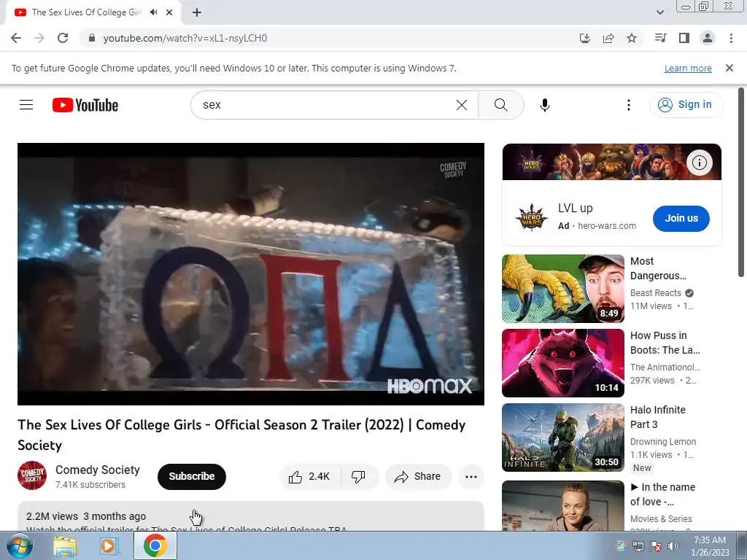Toggle the Chrome side panel
Screen dimensions: 747x560
click(684, 38)
